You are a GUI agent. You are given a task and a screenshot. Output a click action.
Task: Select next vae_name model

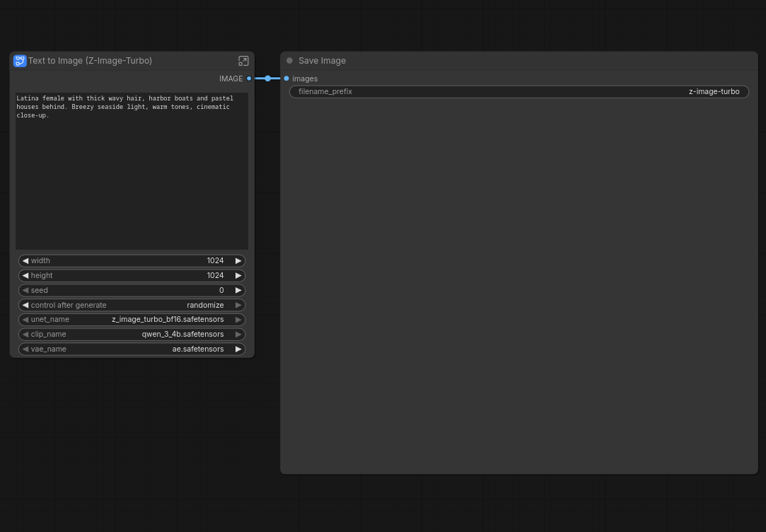tap(238, 349)
